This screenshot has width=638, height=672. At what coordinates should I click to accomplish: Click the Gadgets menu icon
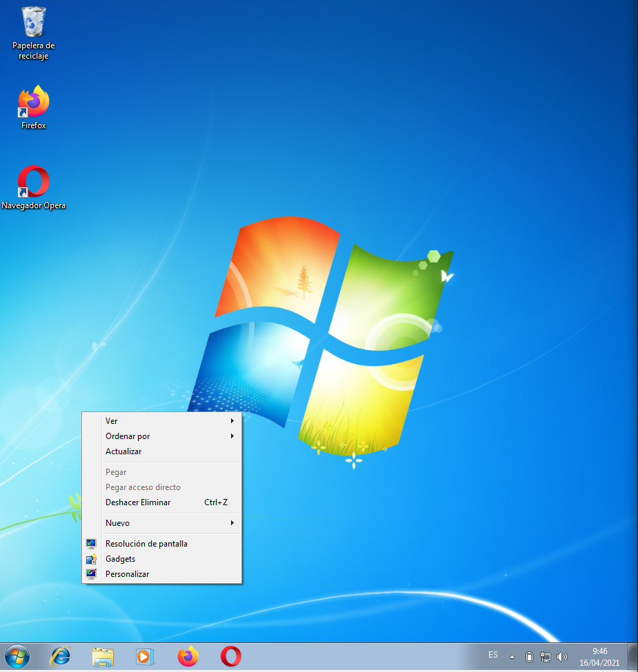[x=91, y=559]
